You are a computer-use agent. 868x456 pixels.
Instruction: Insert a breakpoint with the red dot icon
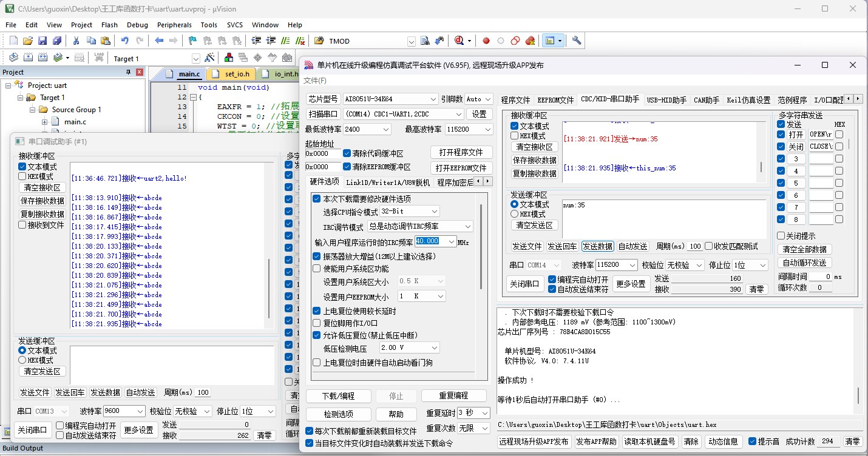pyautogui.click(x=486, y=41)
